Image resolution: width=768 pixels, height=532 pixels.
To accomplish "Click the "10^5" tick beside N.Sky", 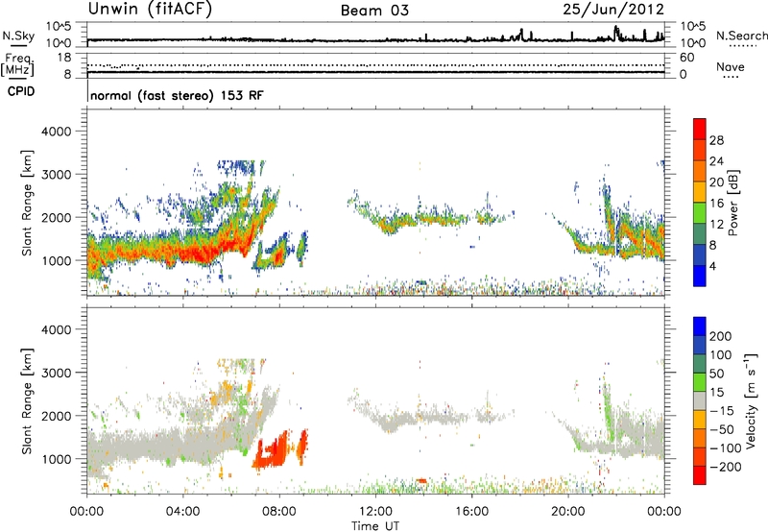I will [59, 27].
